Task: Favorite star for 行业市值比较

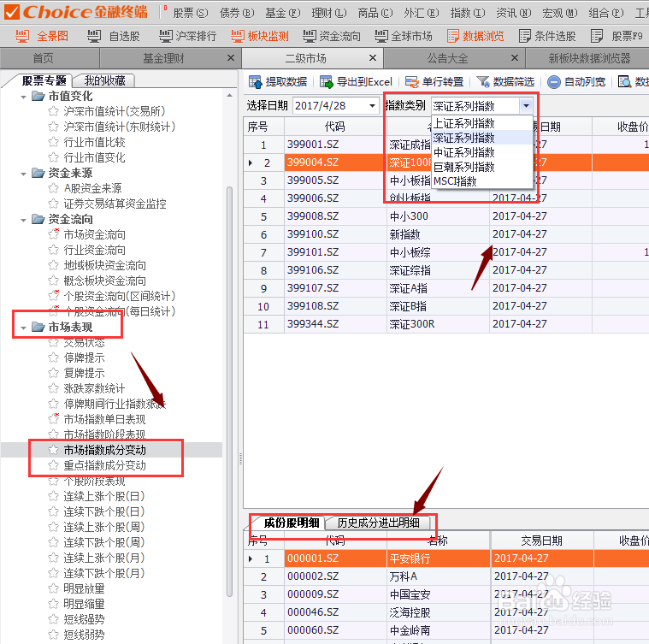Action: click(x=53, y=142)
